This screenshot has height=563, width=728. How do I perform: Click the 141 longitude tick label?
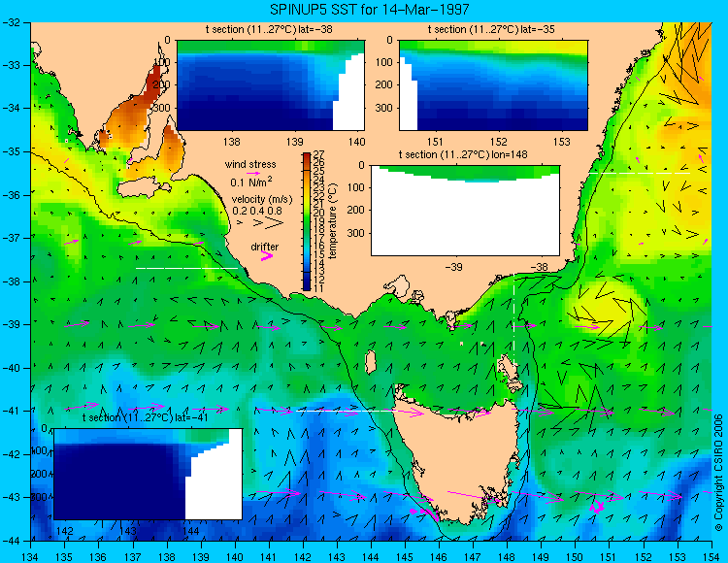pyautogui.click(x=269, y=557)
